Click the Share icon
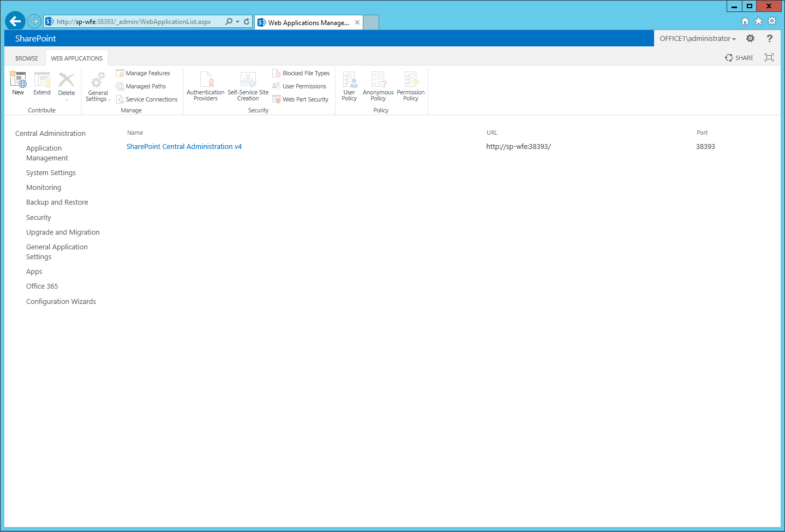This screenshot has height=532, width=785. 729,58
